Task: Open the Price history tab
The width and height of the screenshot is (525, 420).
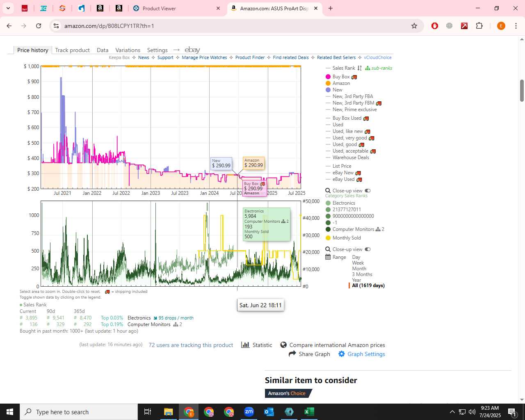Action: (x=32, y=50)
